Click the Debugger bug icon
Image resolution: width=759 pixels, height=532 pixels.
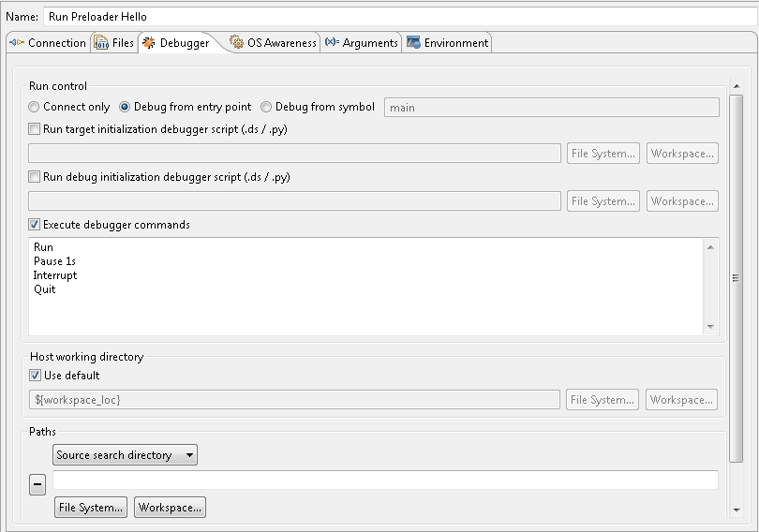click(x=149, y=42)
